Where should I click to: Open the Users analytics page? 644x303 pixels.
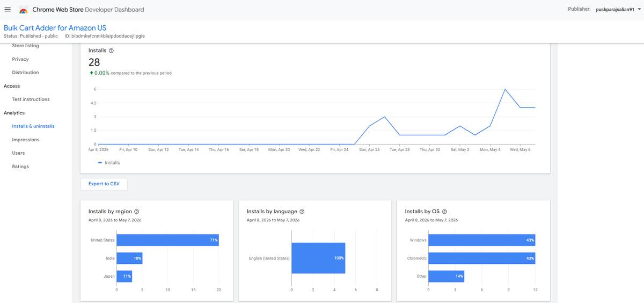click(x=18, y=153)
